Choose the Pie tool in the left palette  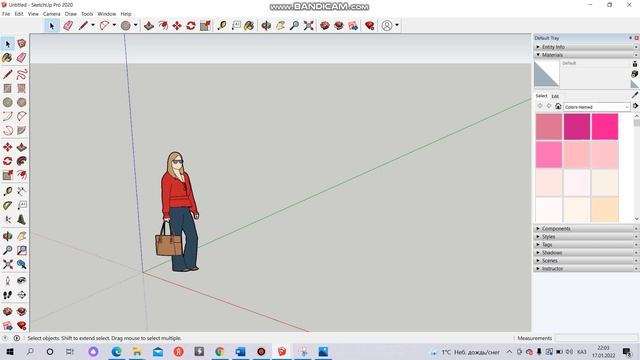click(x=22, y=130)
